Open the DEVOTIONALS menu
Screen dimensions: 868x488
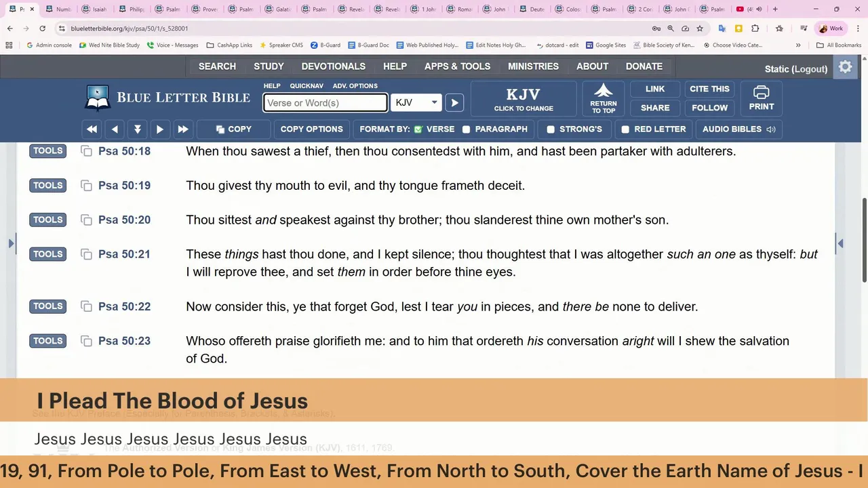pyautogui.click(x=333, y=66)
